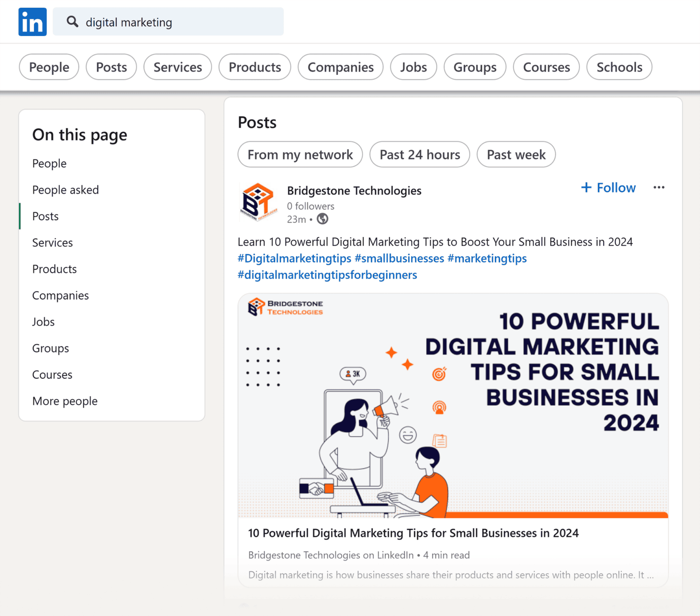700x616 pixels.
Task: Click the blue Posts section indicator bar
Action: click(19, 216)
